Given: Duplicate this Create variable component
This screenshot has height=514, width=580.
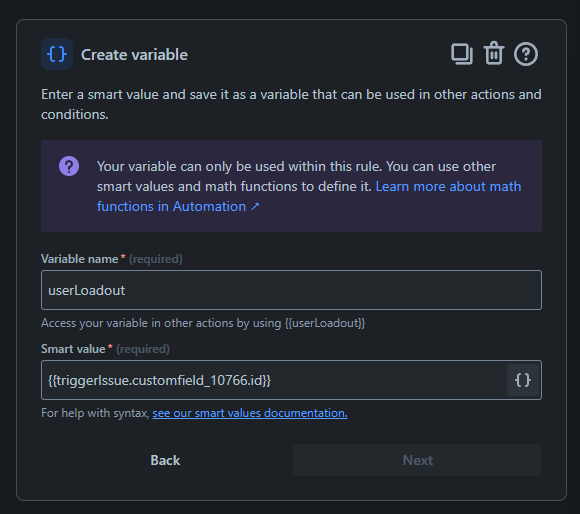Looking at the screenshot, I should coord(462,54).
